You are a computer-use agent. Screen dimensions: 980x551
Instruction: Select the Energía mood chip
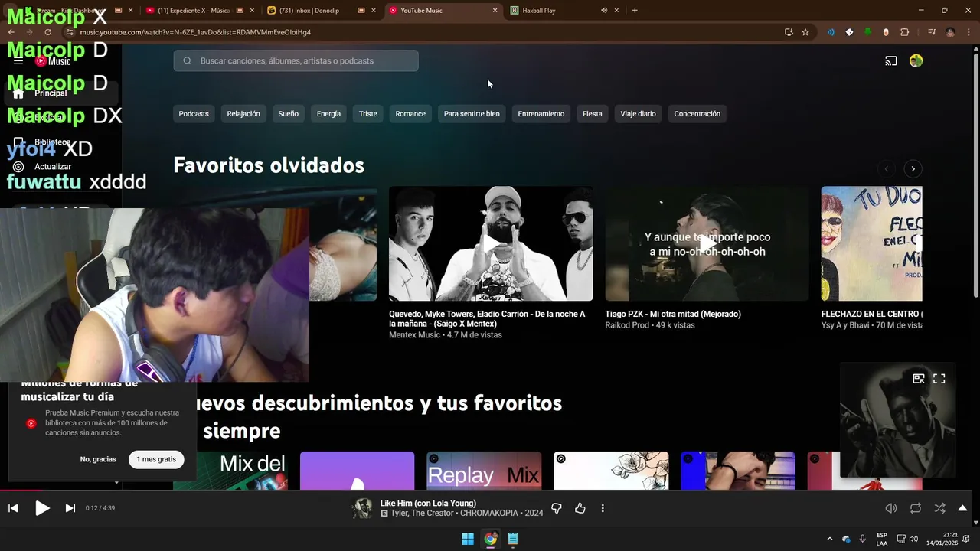[328, 114]
